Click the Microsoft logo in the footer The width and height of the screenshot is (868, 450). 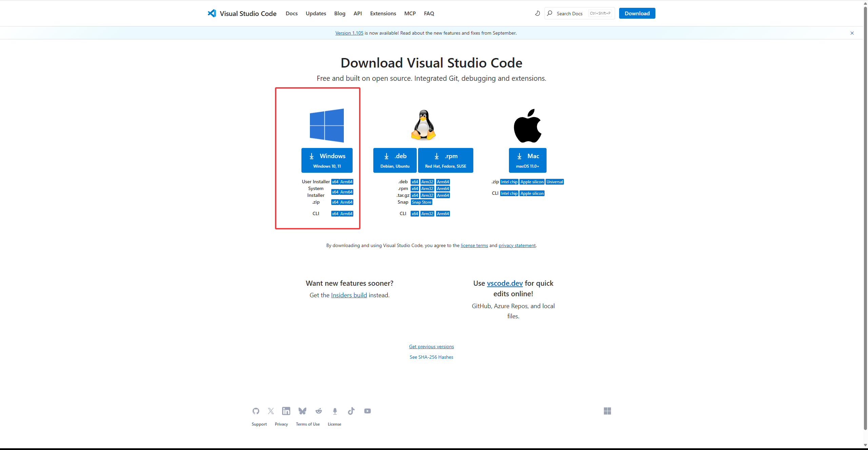click(x=607, y=411)
